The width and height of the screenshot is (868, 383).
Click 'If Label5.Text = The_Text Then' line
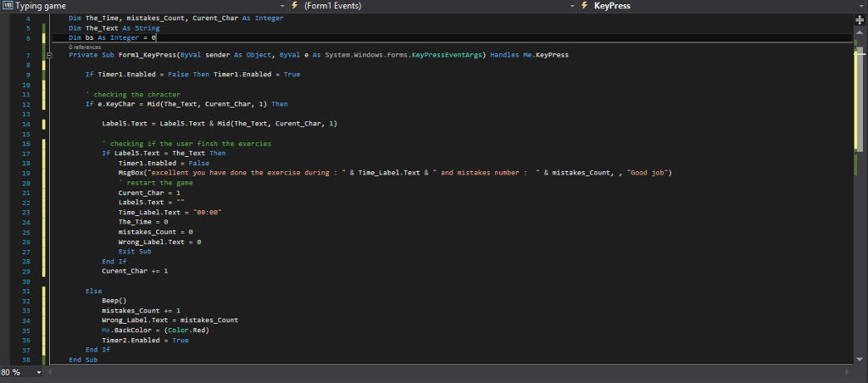164,153
